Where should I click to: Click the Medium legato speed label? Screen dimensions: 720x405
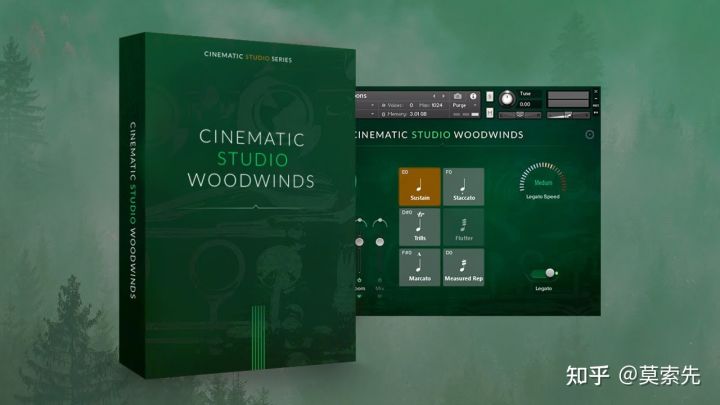click(543, 183)
